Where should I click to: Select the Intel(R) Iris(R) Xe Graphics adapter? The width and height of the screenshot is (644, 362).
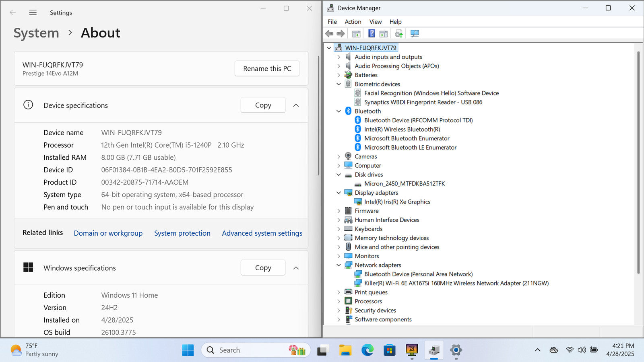click(397, 202)
